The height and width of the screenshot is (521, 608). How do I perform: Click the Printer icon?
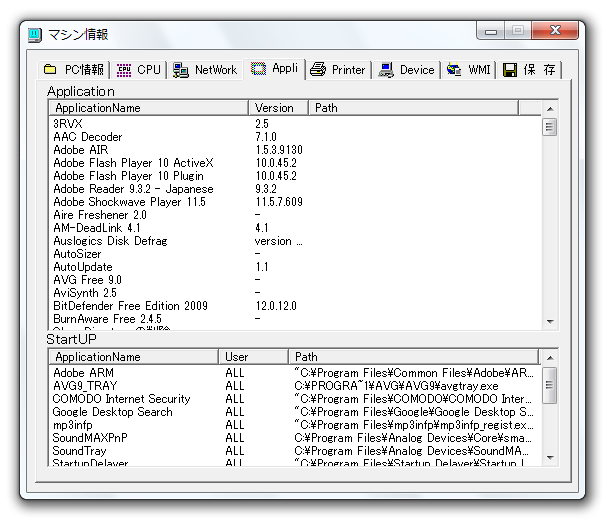[318, 69]
